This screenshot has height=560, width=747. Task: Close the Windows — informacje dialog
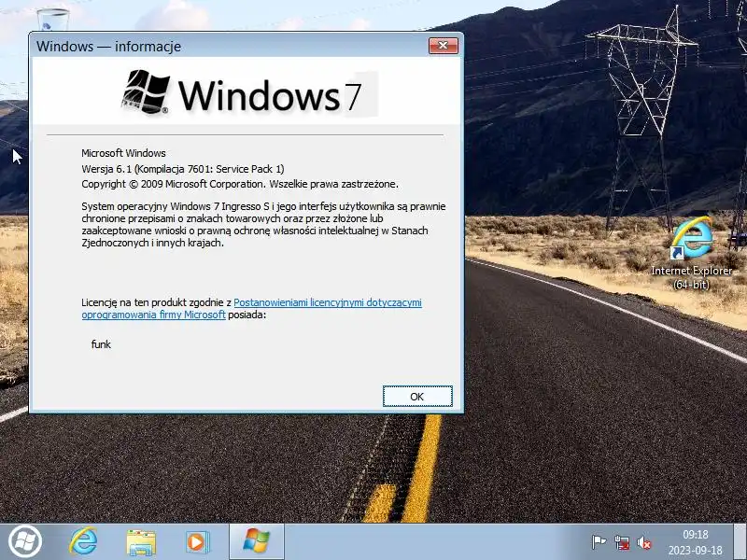pyautogui.click(x=443, y=46)
